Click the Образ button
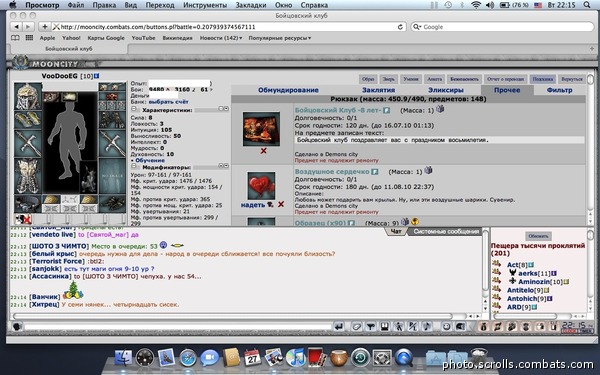600x375 pixels. (368, 79)
